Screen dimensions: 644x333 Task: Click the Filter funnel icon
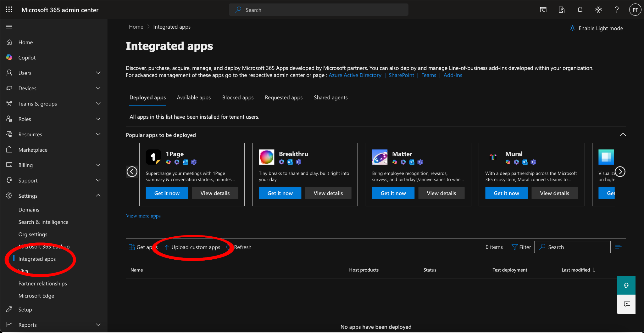click(514, 247)
